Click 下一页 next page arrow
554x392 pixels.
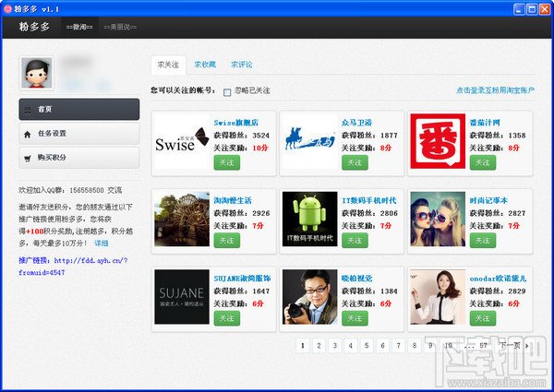point(514,346)
